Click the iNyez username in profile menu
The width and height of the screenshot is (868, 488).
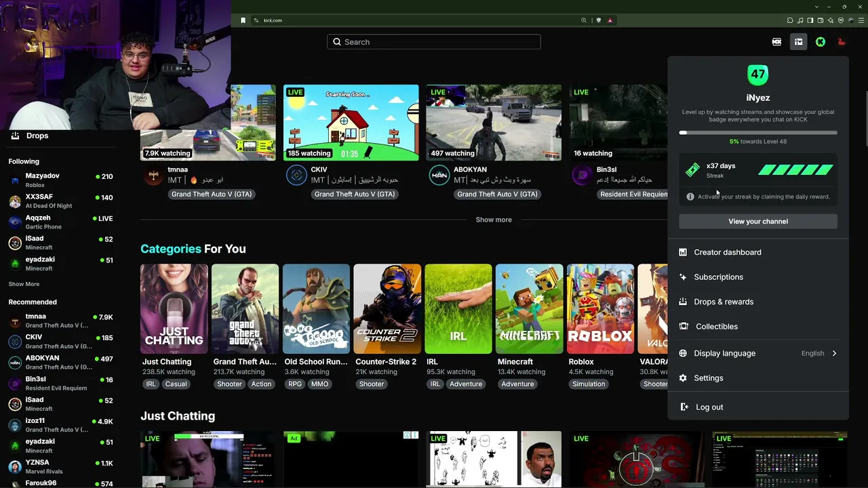tap(758, 98)
